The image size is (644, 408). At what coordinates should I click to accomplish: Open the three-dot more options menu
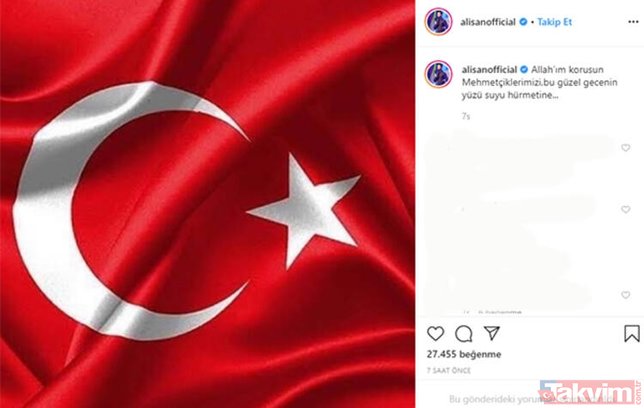pyautogui.click(x=633, y=22)
